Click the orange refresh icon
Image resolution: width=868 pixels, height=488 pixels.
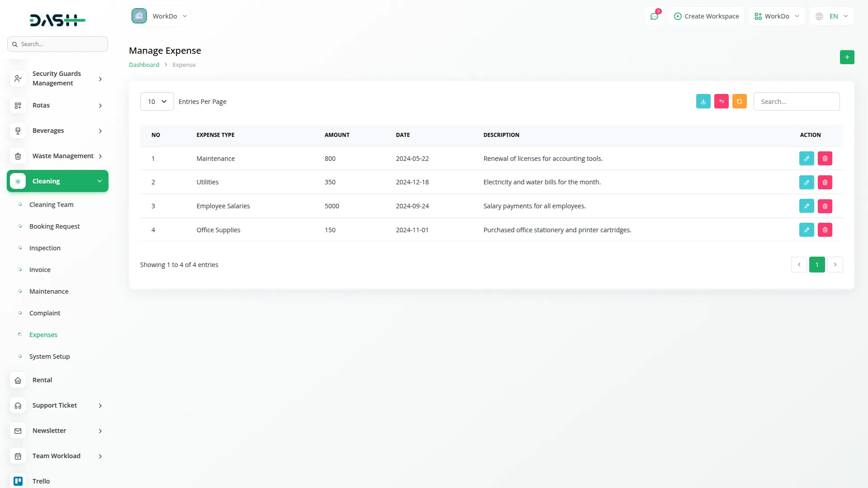[x=739, y=102]
